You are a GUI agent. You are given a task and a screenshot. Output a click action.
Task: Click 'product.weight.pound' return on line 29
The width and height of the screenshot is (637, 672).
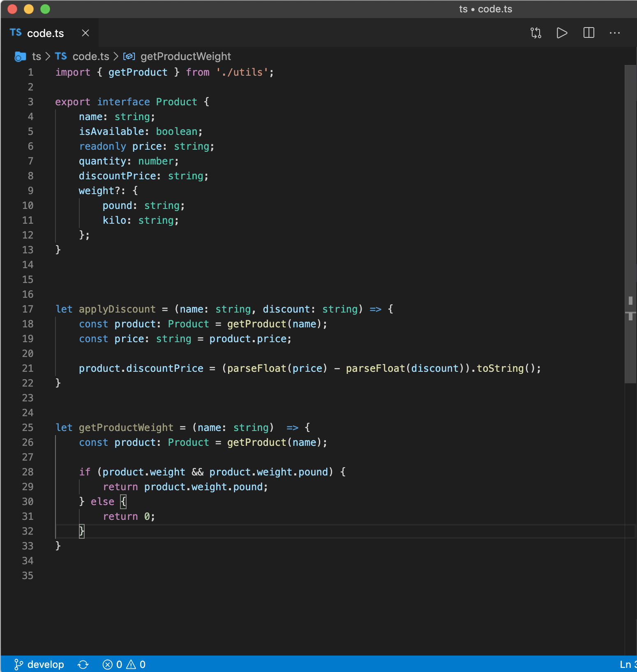[x=203, y=487]
